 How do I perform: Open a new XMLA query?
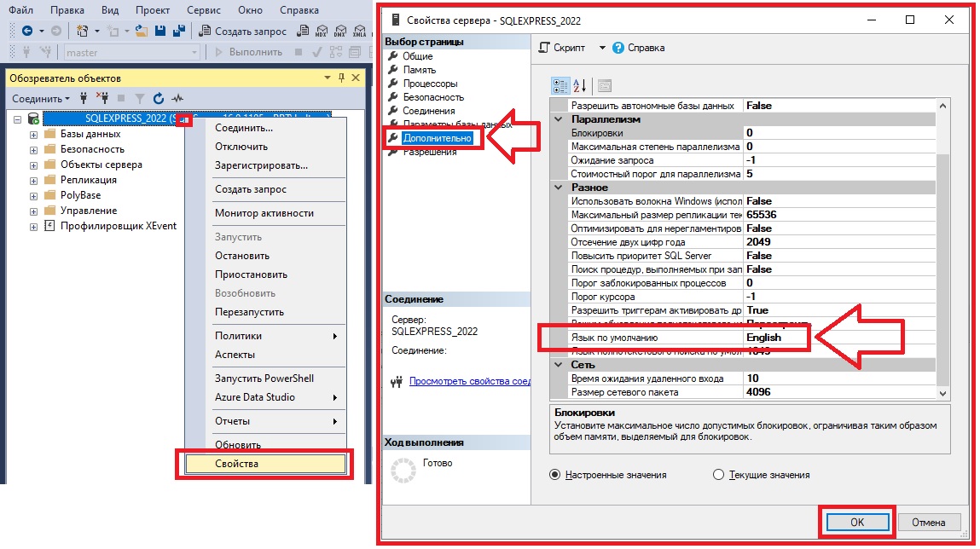point(359,31)
